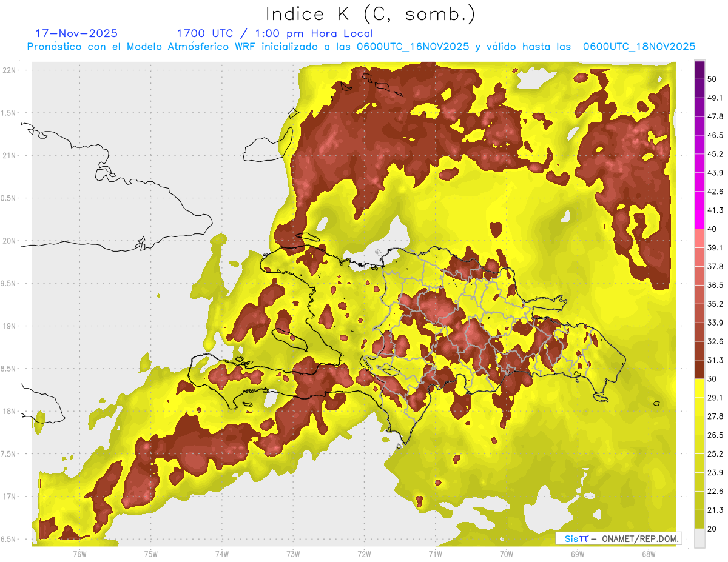Click the '69W' longitude label
The width and height of the screenshot is (728, 562).
tap(577, 554)
